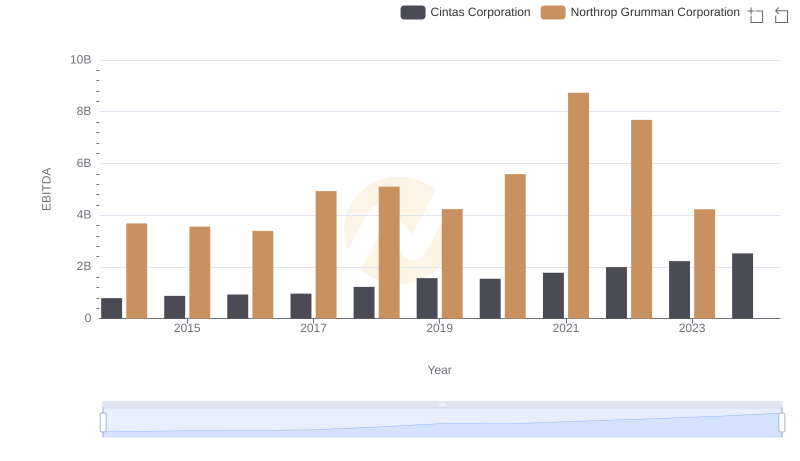Viewport: 800px width, 461px height.
Task: Click the Northrop Grumman 2019 bar
Action: point(452,264)
